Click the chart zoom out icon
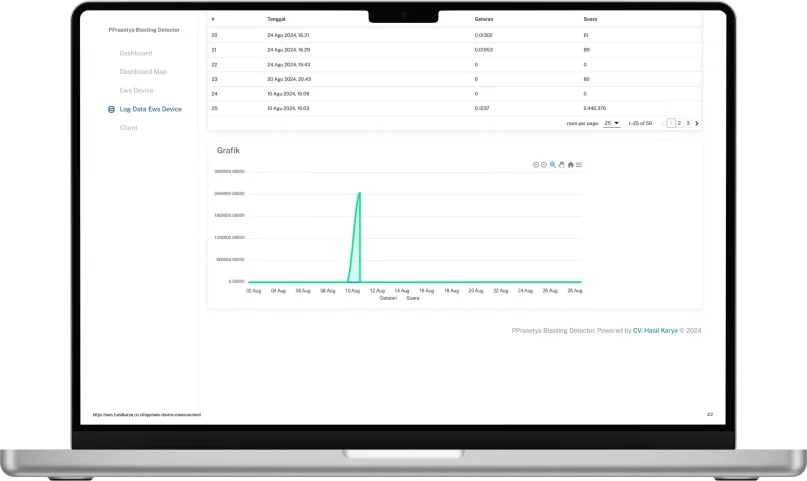 (x=544, y=164)
